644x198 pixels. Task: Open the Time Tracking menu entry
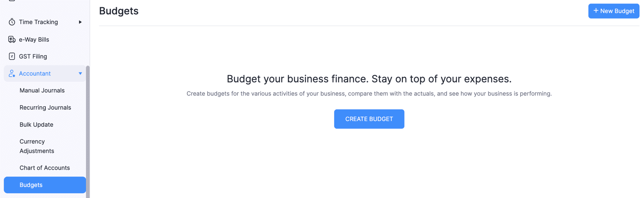(x=38, y=22)
